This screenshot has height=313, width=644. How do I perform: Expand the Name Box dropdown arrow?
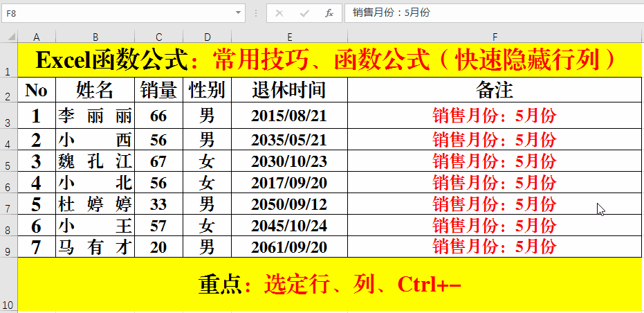coord(238,12)
